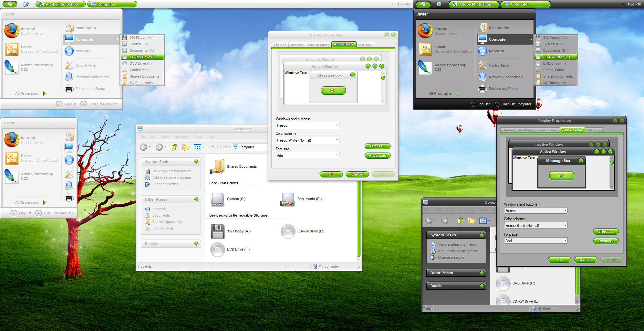Viewport: 644px width, 331px height.
Task: Click Change a setting link in white Computer window
Action: pyautogui.click(x=165, y=184)
